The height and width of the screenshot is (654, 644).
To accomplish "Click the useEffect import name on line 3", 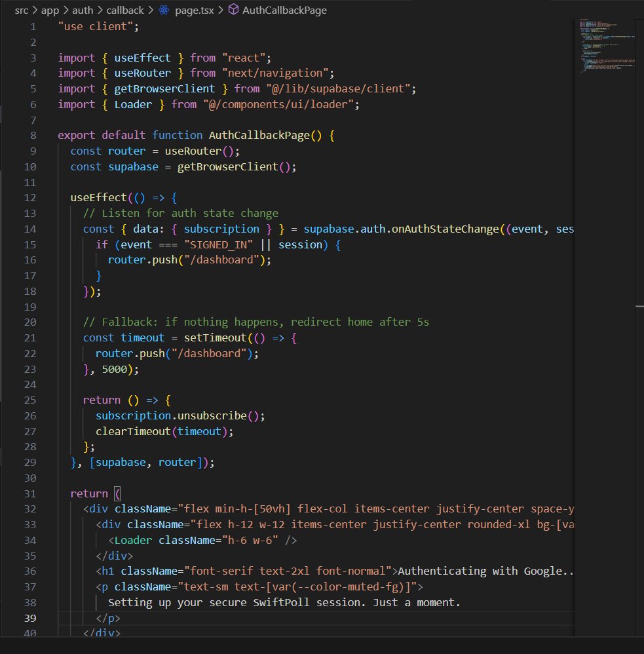I will [x=143, y=58].
